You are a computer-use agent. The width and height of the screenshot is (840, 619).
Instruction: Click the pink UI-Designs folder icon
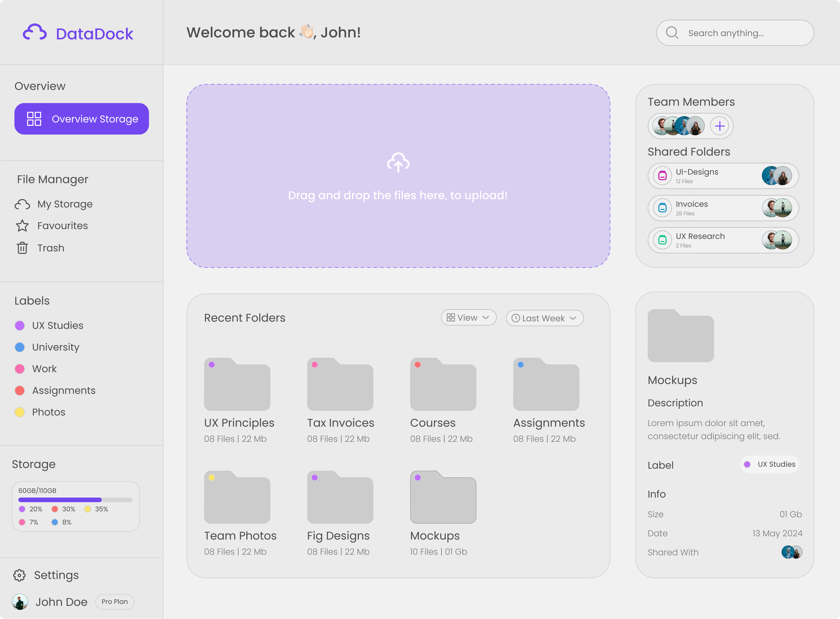(x=662, y=175)
